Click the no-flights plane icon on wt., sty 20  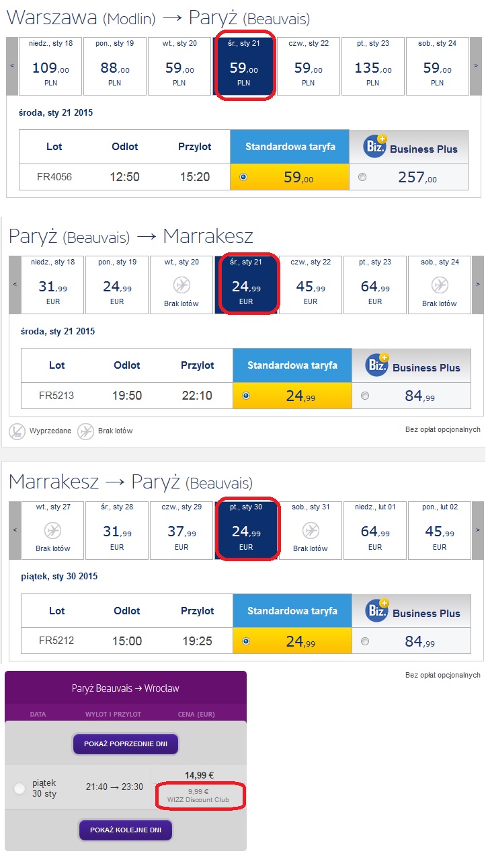coord(181,285)
